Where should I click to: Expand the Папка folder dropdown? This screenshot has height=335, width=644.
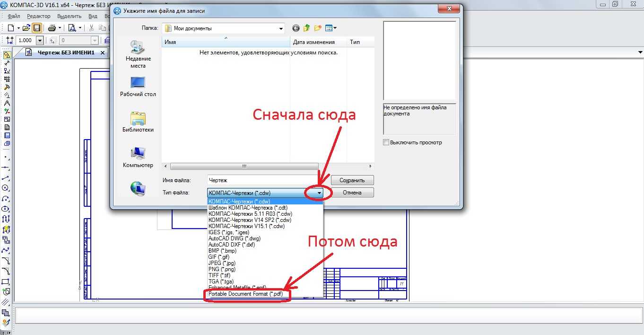(x=281, y=28)
